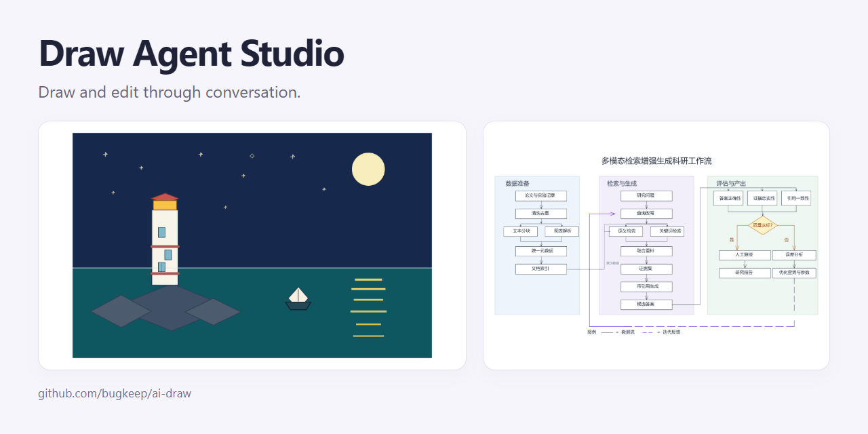The height and width of the screenshot is (434, 868).
Task: Select the 清洗去重 flowchart node
Action: [540, 214]
